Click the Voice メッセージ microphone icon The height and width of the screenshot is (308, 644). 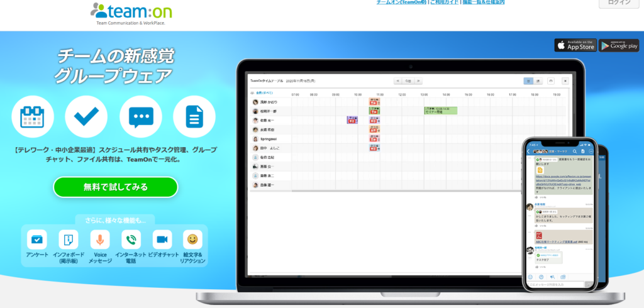100,239
